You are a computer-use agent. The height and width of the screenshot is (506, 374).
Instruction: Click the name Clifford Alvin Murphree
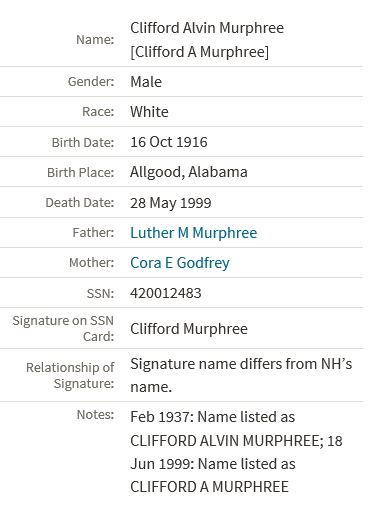207,28
